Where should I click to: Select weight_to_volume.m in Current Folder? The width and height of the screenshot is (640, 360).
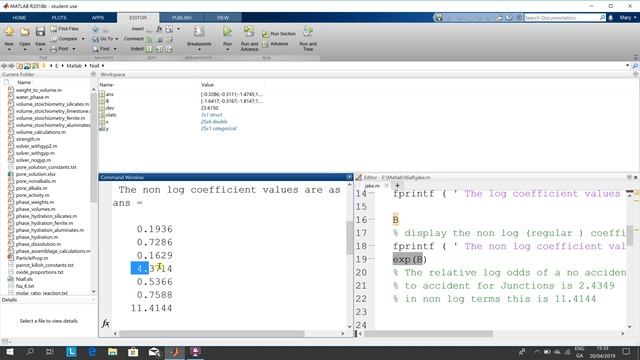coord(39,90)
